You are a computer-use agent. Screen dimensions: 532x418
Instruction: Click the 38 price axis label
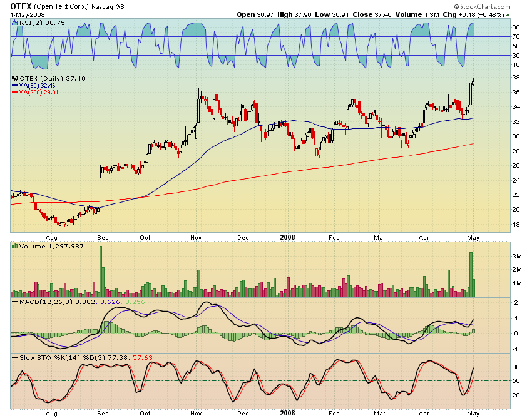516,78
